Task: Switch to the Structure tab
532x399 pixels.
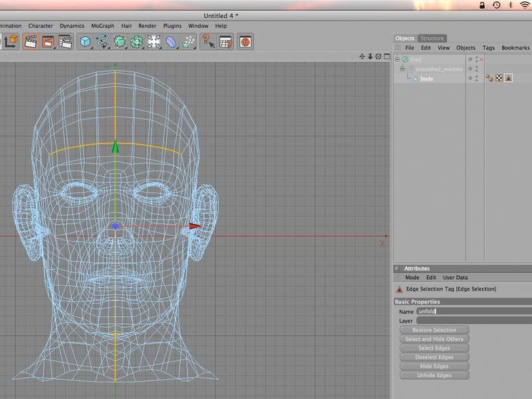Action: [432, 38]
